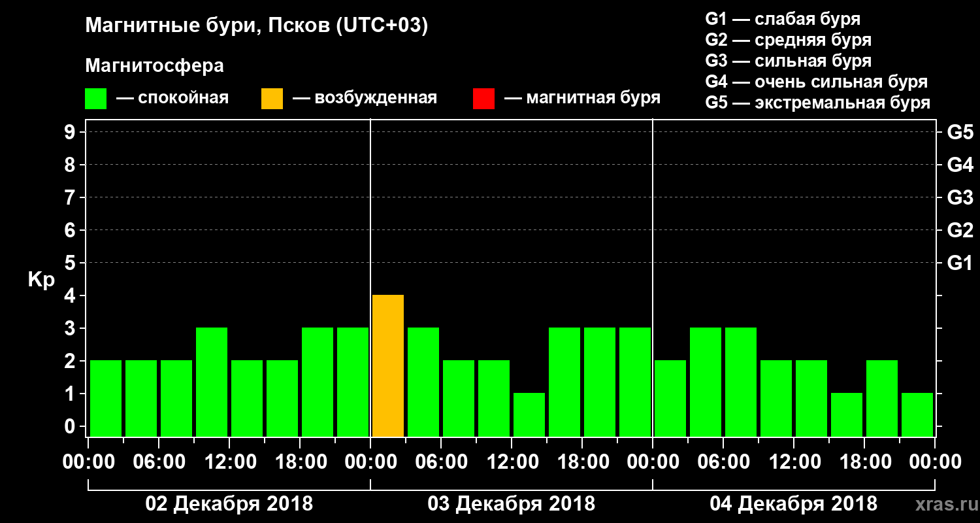Select the 06:00–09:00 bar on 04 December
Image resolution: width=980 pixels, height=523 pixels.
[741, 382]
